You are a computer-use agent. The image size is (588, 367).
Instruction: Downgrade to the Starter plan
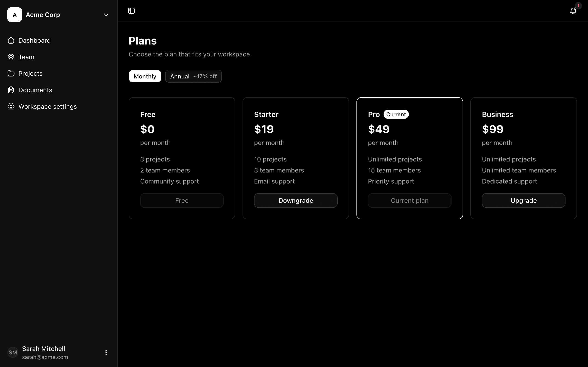(295, 200)
